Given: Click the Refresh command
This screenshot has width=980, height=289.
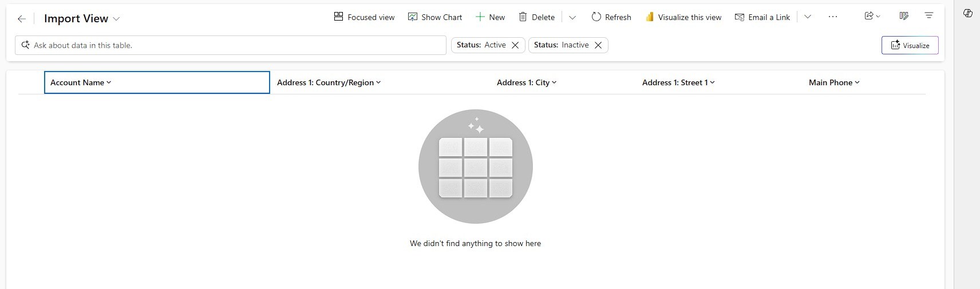Looking at the screenshot, I should [611, 17].
